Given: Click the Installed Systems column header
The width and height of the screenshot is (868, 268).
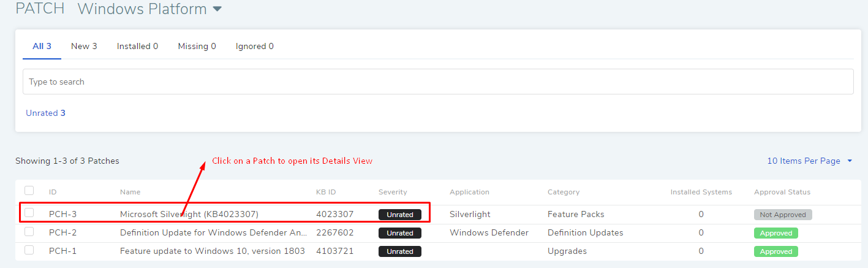Looking at the screenshot, I should (x=701, y=192).
